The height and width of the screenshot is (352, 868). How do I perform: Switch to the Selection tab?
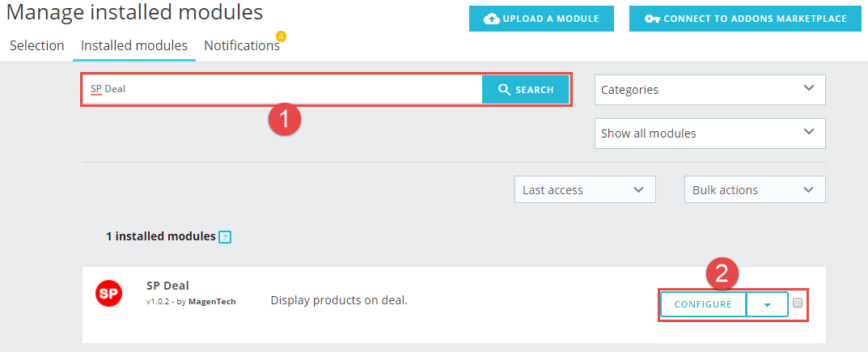click(x=37, y=45)
